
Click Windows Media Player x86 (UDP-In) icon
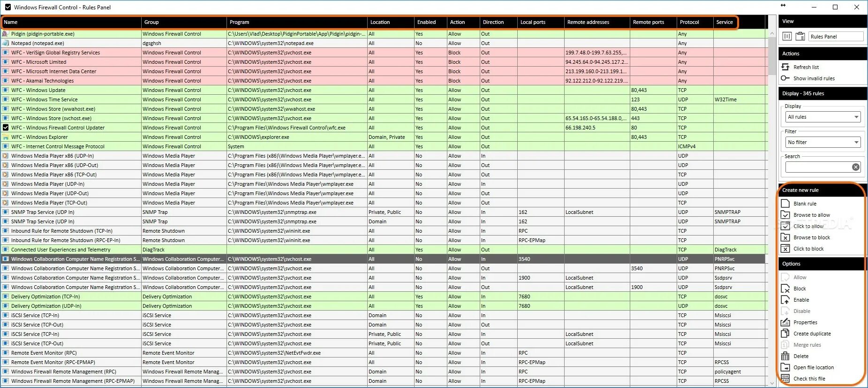6,156
